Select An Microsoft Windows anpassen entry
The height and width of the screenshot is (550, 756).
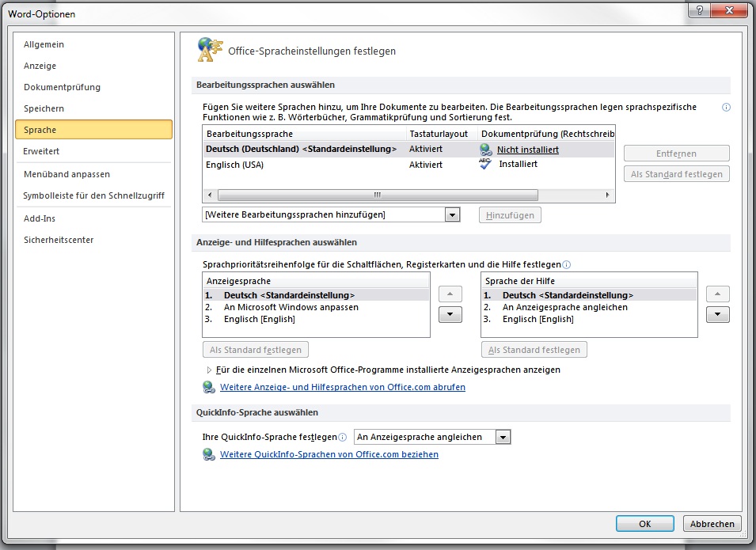click(317, 307)
